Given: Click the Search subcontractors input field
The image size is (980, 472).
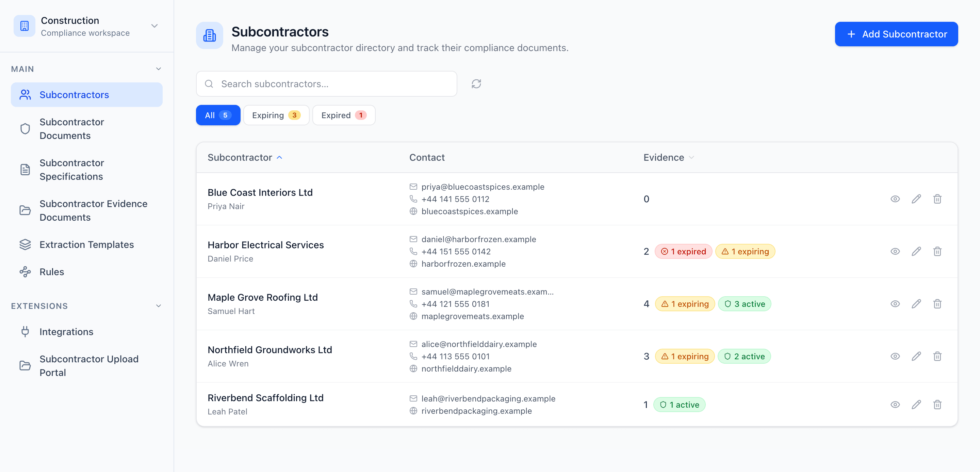Looking at the screenshot, I should click(x=326, y=84).
